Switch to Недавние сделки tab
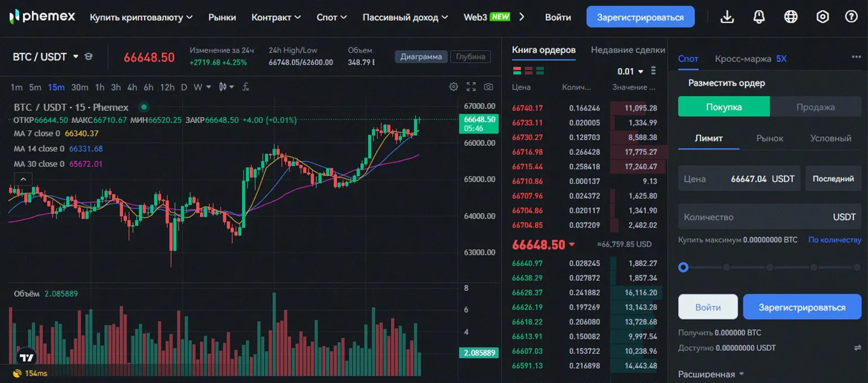Viewport: 868px width, 383px height. tap(627, 50)
